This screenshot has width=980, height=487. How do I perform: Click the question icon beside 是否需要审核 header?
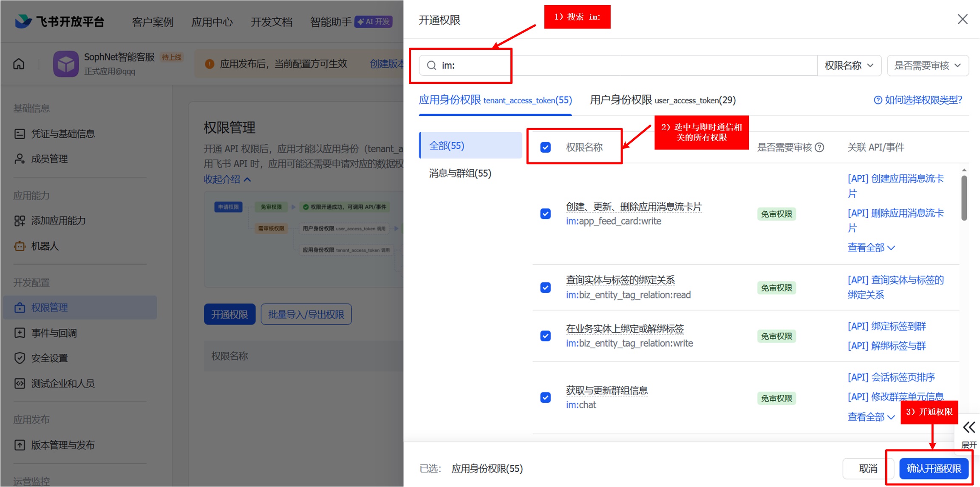[820, 147]
